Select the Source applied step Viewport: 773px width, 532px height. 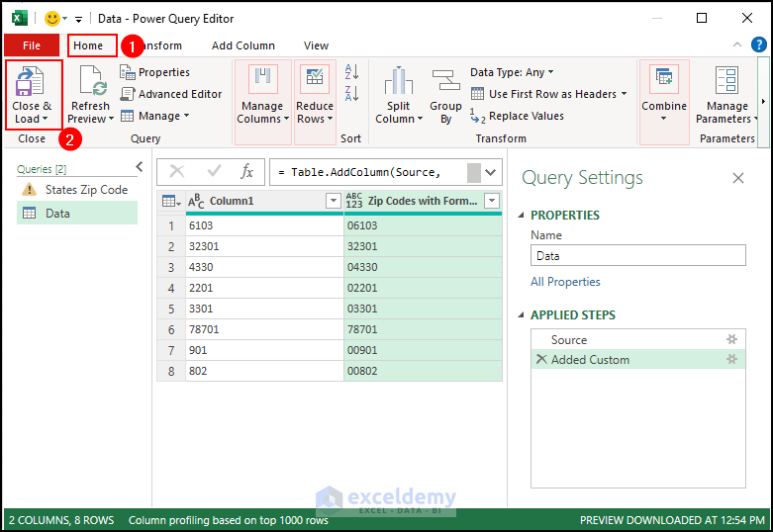pos(638,340)
